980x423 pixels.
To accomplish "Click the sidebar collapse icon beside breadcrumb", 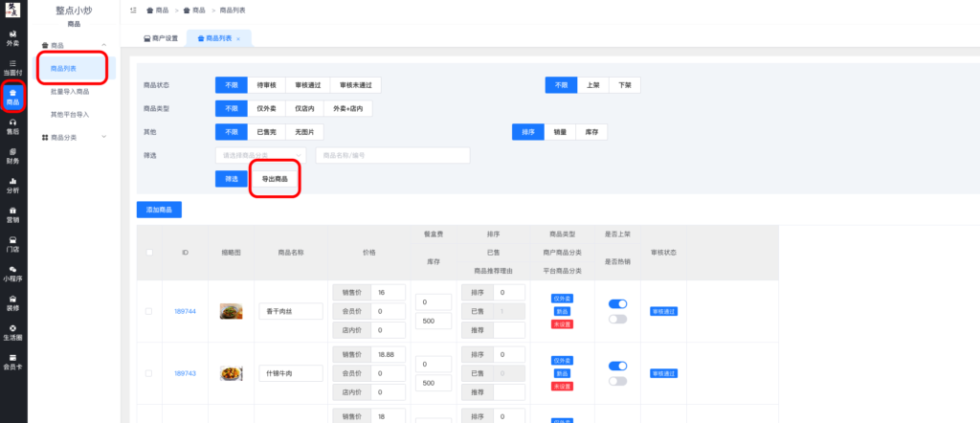I will pyautogui.click(x=133, y=9).
